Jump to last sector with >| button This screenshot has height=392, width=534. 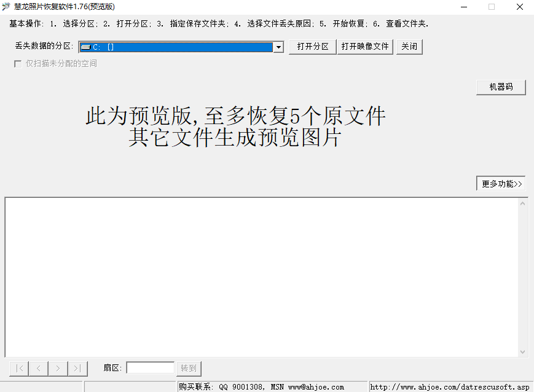tap(77, 369)
